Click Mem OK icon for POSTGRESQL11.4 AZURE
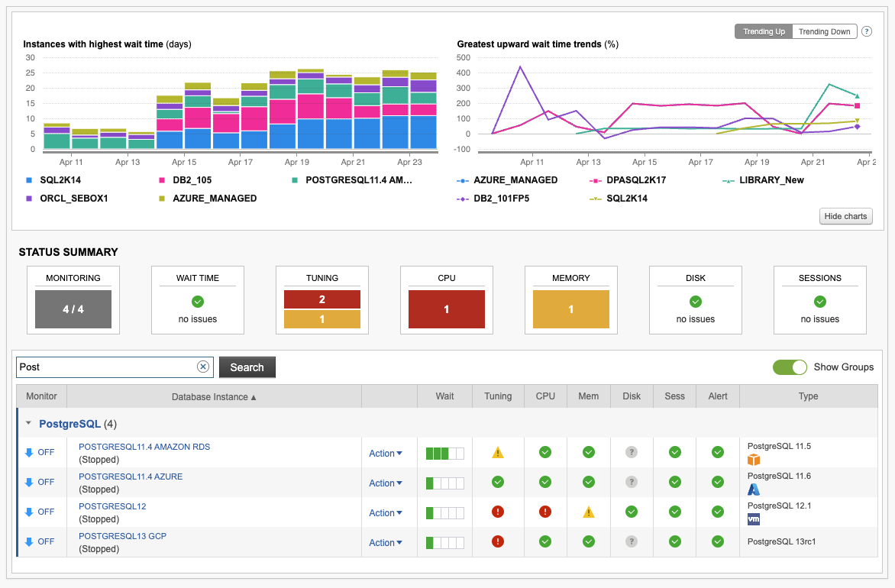The width and height of the screenshot is (895, 588). (x=589, y=482)
